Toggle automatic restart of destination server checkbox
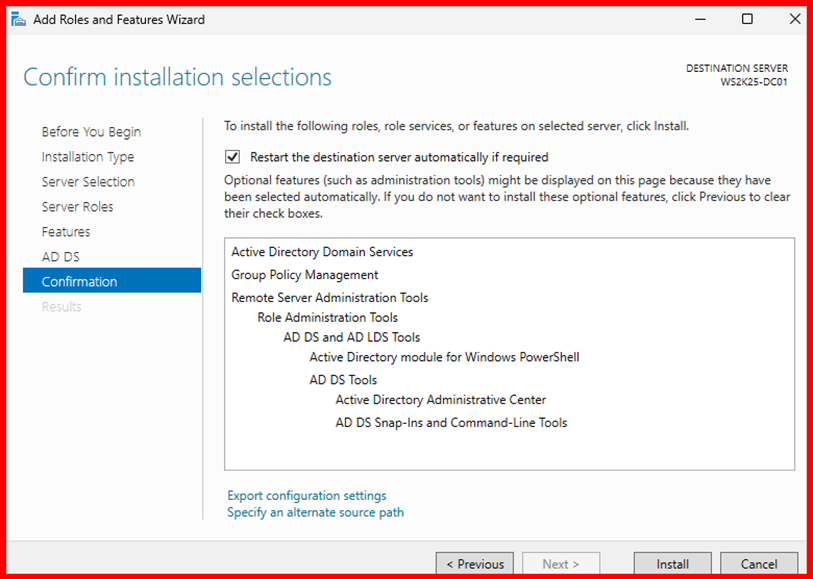 tap(233, 157)
